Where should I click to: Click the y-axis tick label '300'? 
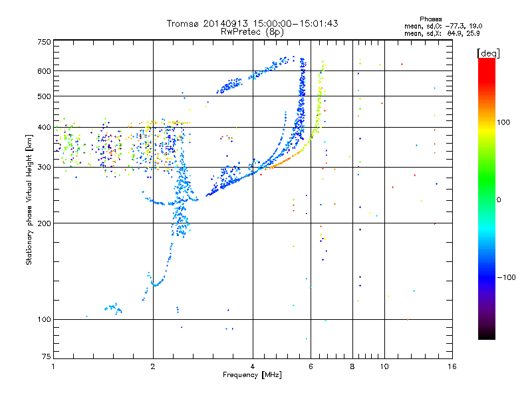point(44,167)
